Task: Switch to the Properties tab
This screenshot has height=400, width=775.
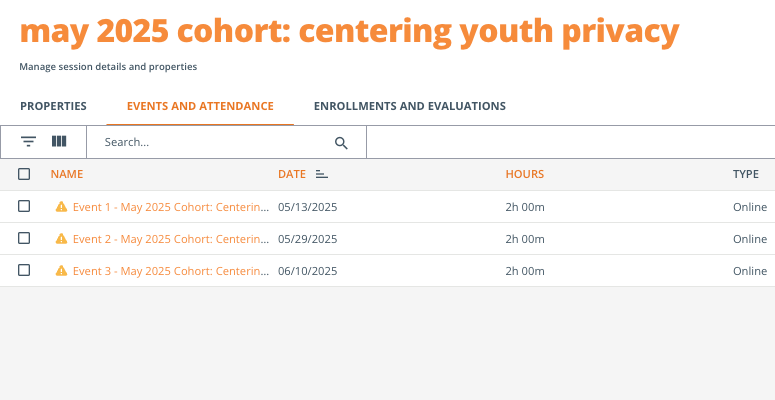Action: click(x=53, y=106)
